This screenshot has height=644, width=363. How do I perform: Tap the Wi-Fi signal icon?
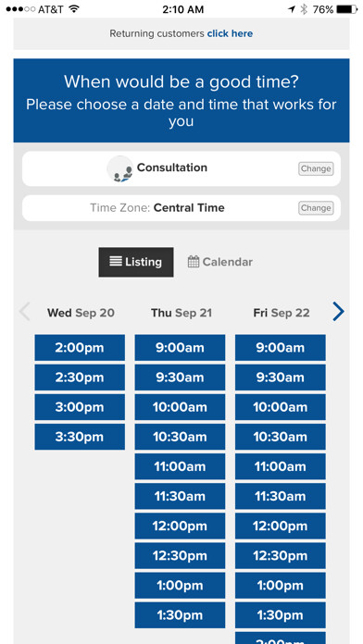pyautogui.click(x=74, y=9)
